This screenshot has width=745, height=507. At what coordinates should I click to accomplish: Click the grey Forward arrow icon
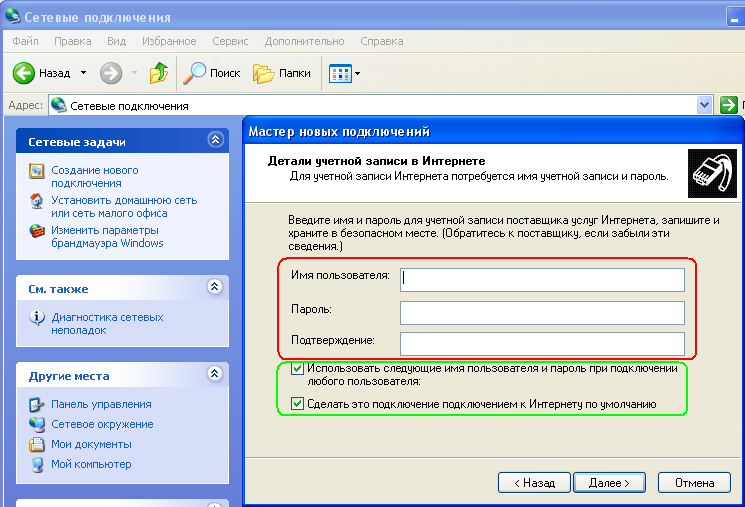click(111, 73)
